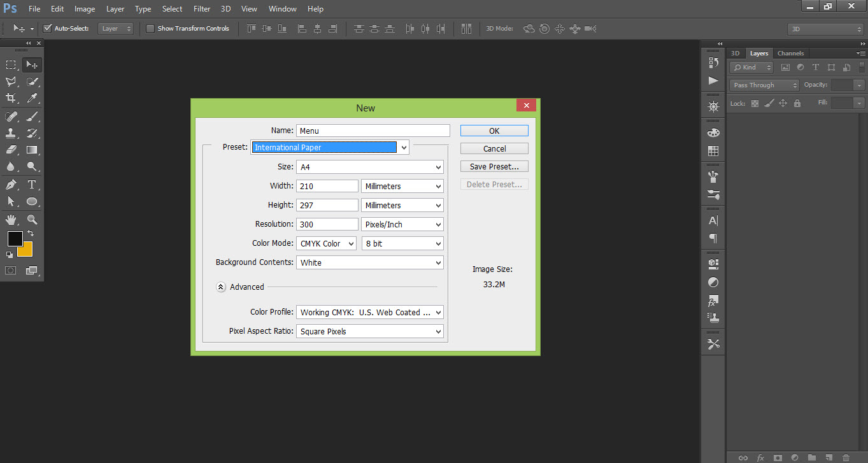Screen dimensions: 868x463
Task: Toggle lock transparency in Layers panel
Action: tap(754, 103)
